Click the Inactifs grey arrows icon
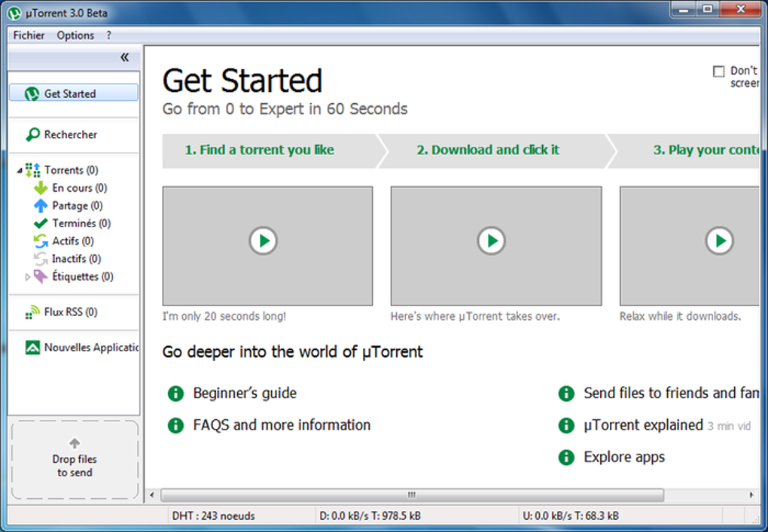This screenshot has width=768, height=532. [x=41, y=259]
